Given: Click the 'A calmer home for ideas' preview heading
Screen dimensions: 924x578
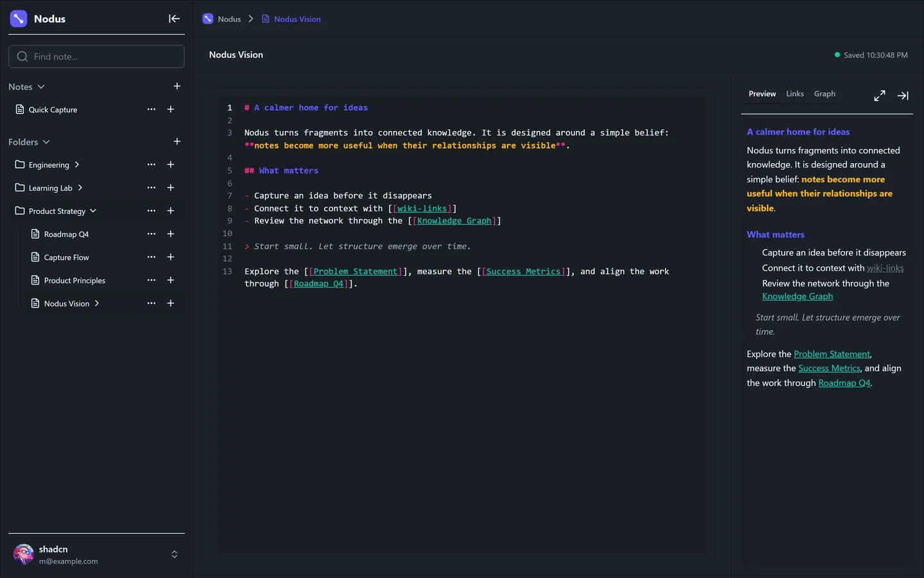Looking at the screenshot, I should pos(798,132).
